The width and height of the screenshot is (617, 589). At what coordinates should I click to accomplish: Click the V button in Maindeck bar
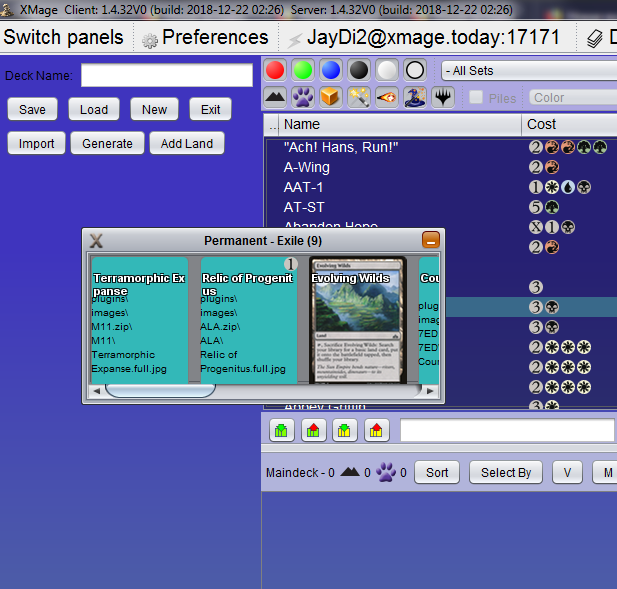pos(567,472)
